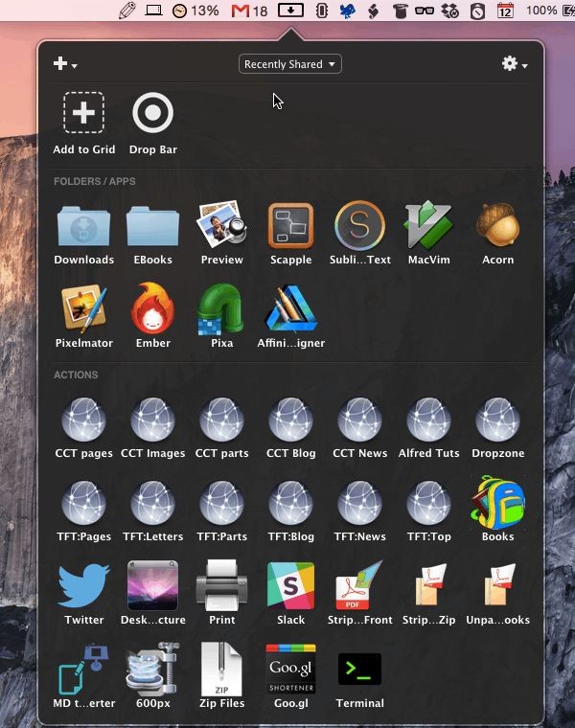Click the Books backpack action
Viewport: 575px width, 728px height.
click(x=498, y=502)
